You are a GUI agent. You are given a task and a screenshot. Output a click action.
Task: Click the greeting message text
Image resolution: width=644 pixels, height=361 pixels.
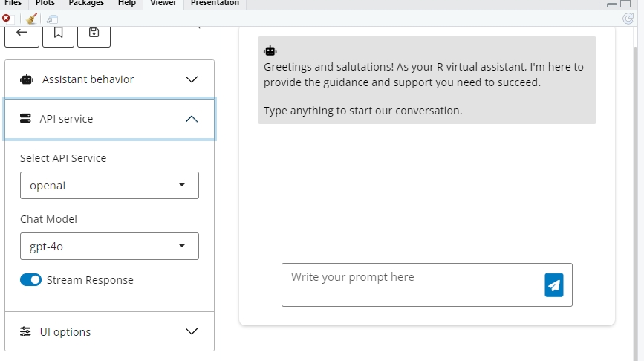pyautogui.click(x=423, y=74)
